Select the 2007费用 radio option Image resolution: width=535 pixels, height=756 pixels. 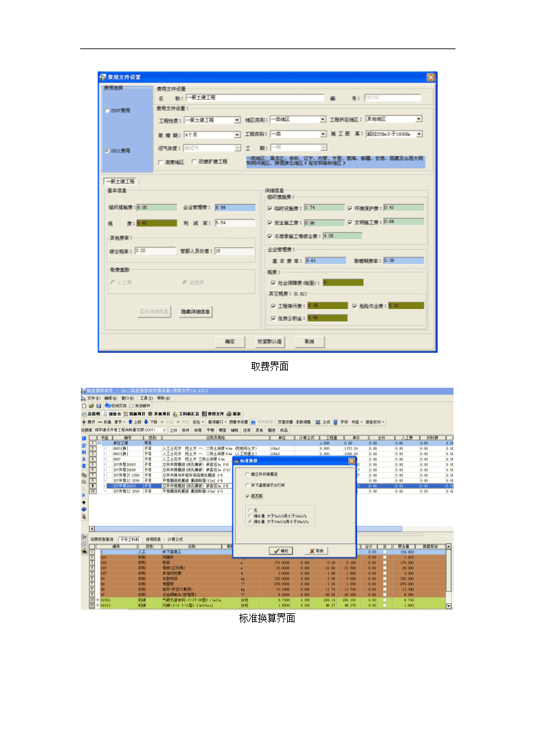[x=107, y=110]
